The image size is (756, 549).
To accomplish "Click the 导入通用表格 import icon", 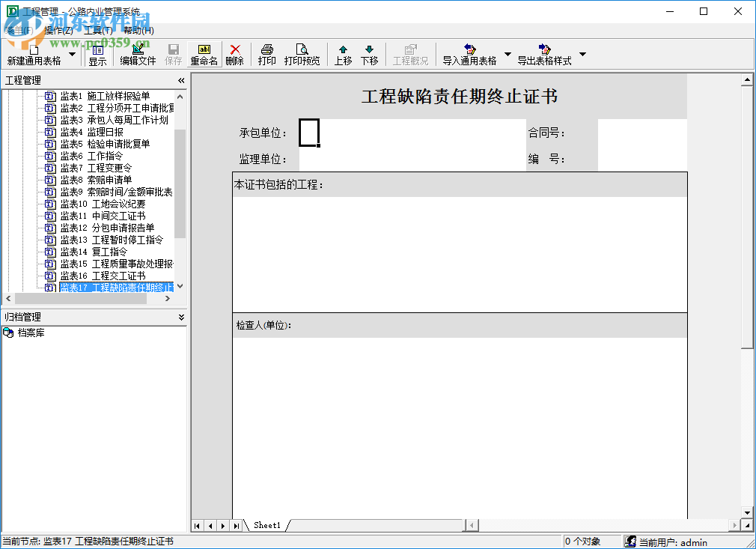I will [x=472, y=54].
